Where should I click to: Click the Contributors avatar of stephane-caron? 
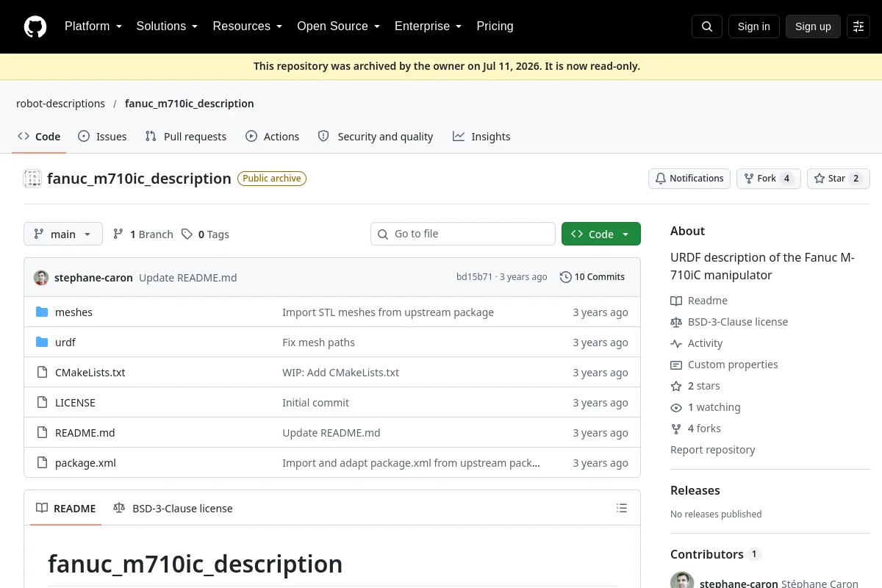coord(682,582)
